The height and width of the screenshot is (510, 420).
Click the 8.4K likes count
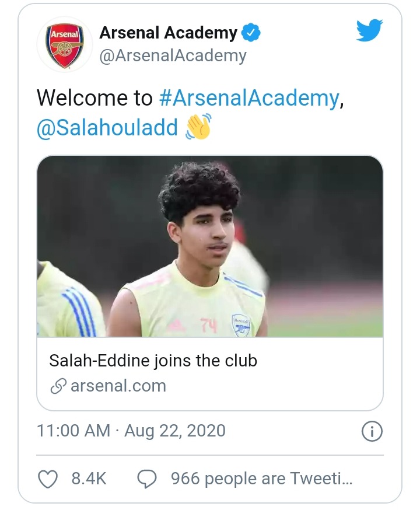click(x=89, y=479)
